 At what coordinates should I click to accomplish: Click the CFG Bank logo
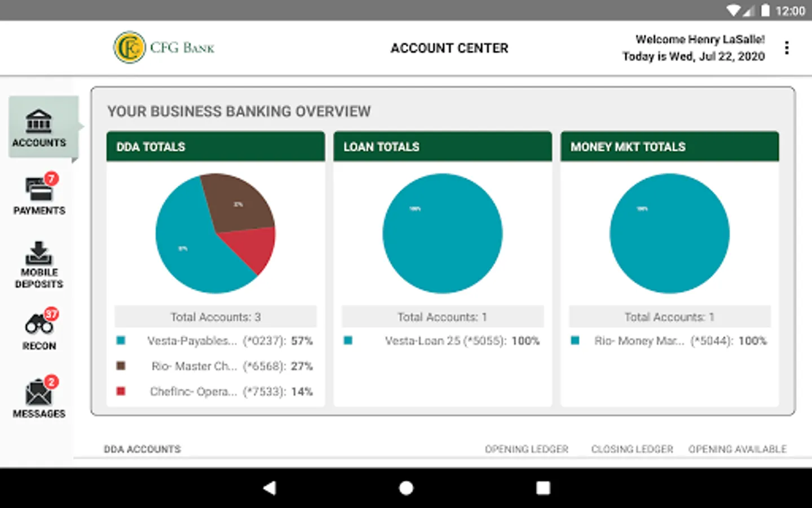[164, 48]
